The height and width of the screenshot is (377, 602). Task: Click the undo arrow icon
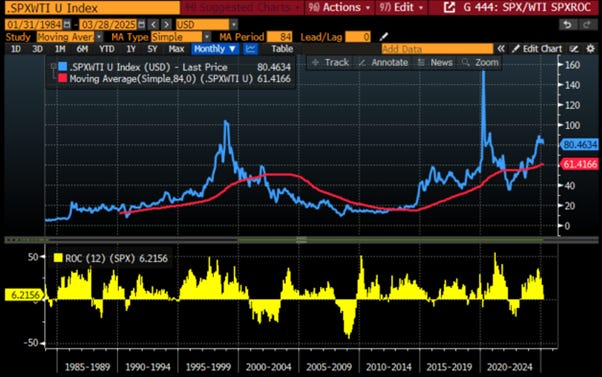567,25
